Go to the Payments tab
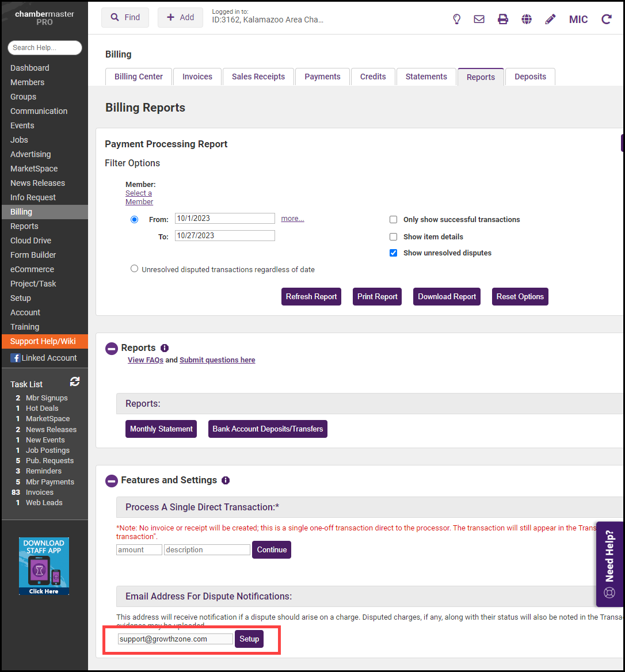625x672 pixels. [322, 77]
